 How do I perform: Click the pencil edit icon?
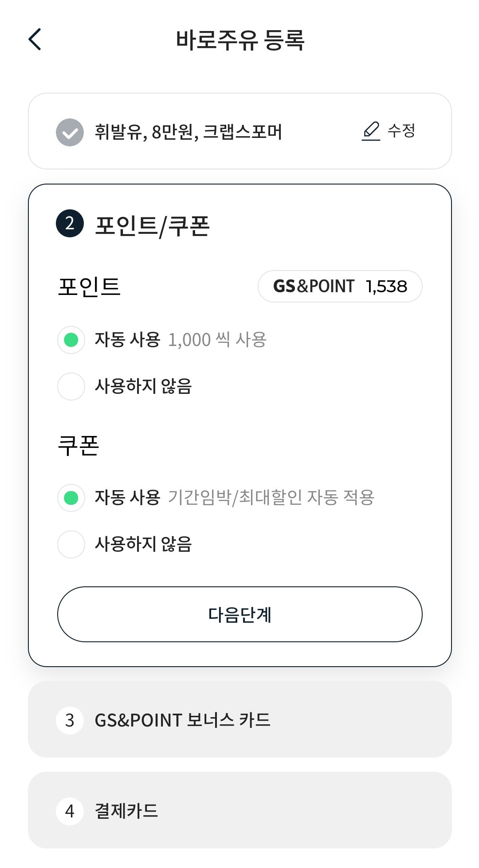click(x=371, y=131)
